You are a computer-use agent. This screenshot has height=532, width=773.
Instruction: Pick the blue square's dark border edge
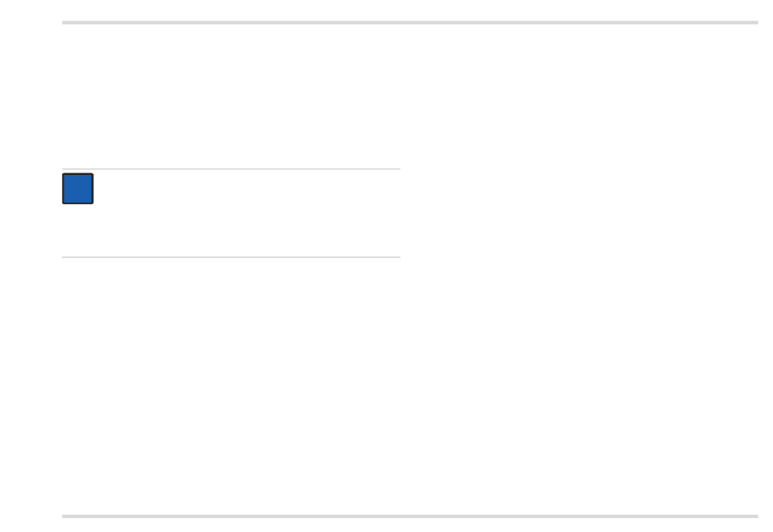click(x=62, y=189)
